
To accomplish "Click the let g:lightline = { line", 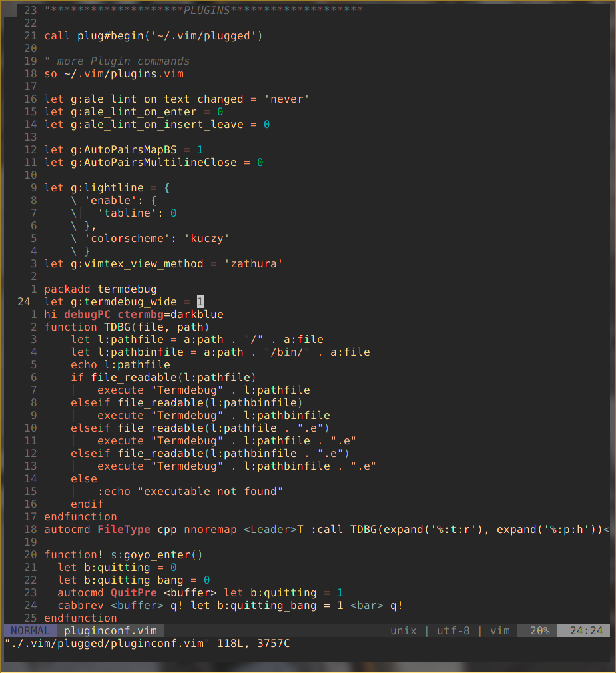I will (107, 187).
